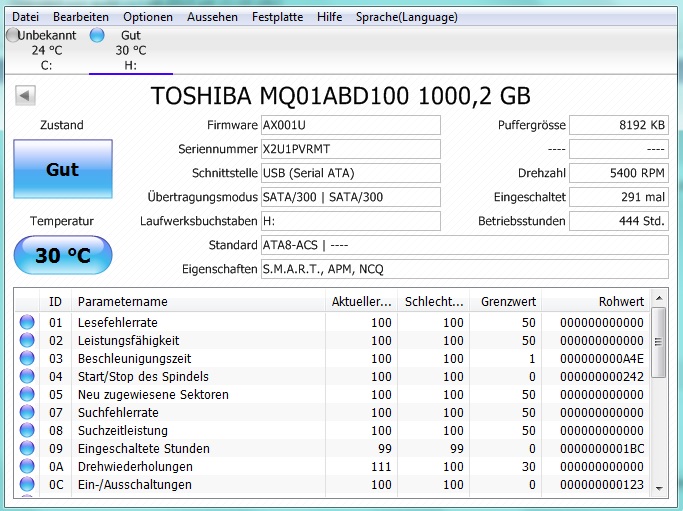Sort by the Rohwert column header

[595, 301]
